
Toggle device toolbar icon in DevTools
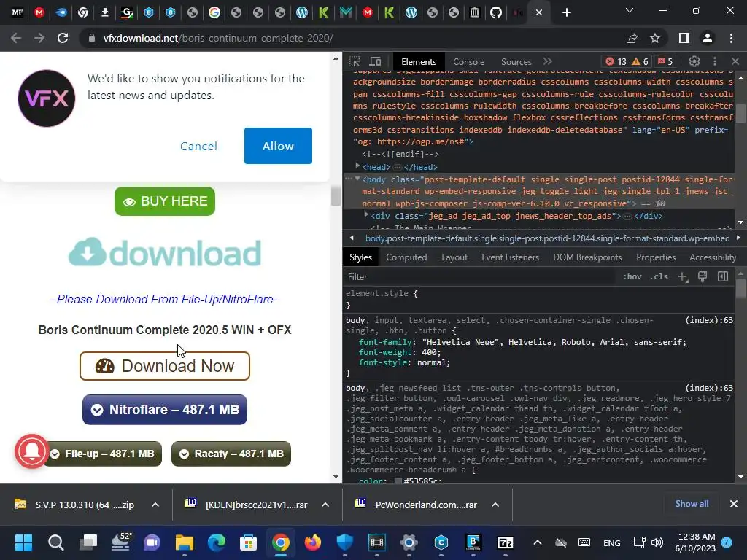coord(376,61)
